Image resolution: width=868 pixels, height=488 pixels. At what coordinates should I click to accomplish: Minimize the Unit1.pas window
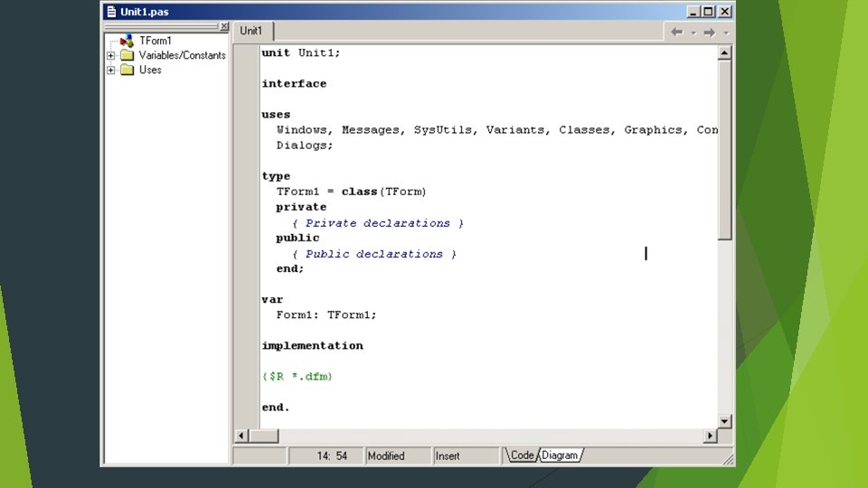(693, 11)
